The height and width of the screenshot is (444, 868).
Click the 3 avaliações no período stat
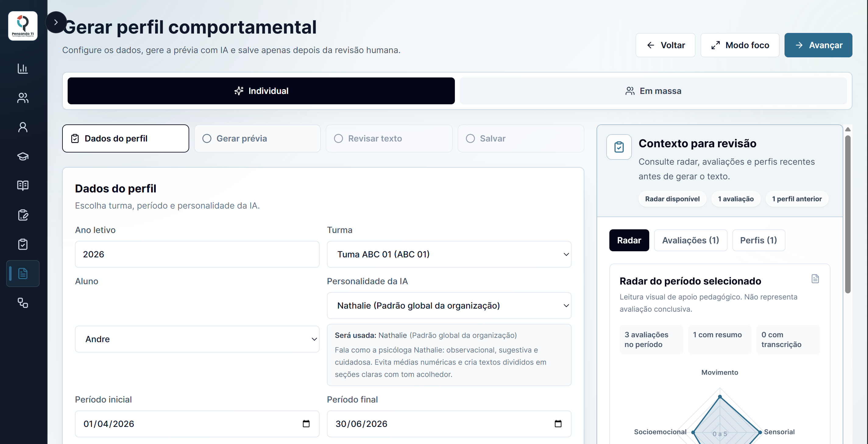[651, 339]
